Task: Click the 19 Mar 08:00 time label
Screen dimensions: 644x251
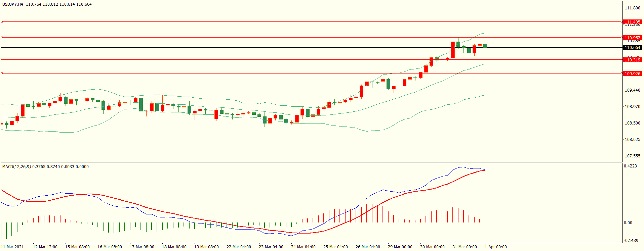Action: pyautogui.click(x=206, y=247)
